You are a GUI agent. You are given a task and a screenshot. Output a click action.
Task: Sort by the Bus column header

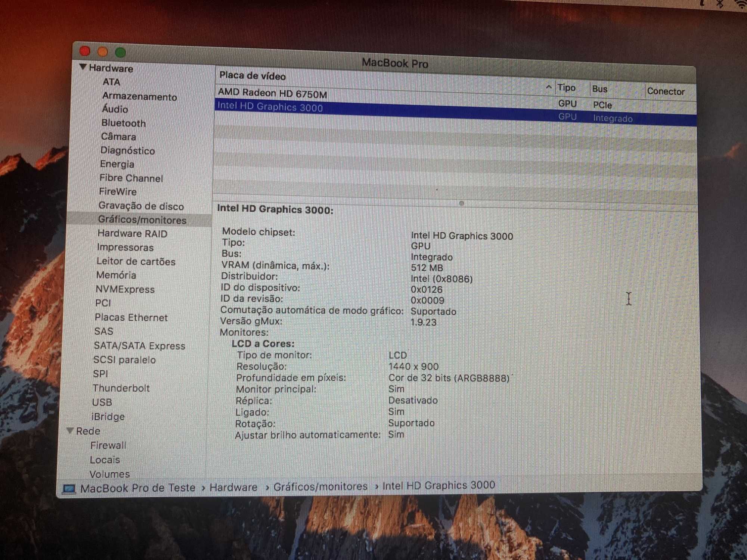(x=599, y=89)
